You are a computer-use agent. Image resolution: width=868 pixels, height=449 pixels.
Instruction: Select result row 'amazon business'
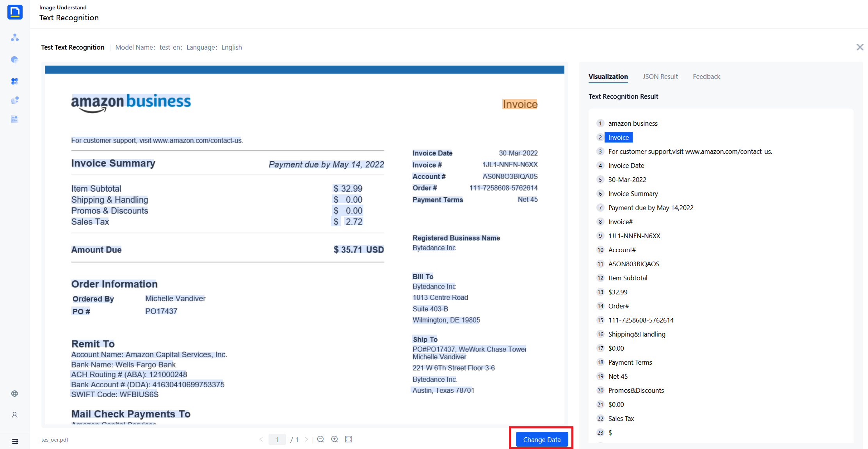tap(633, 123)
